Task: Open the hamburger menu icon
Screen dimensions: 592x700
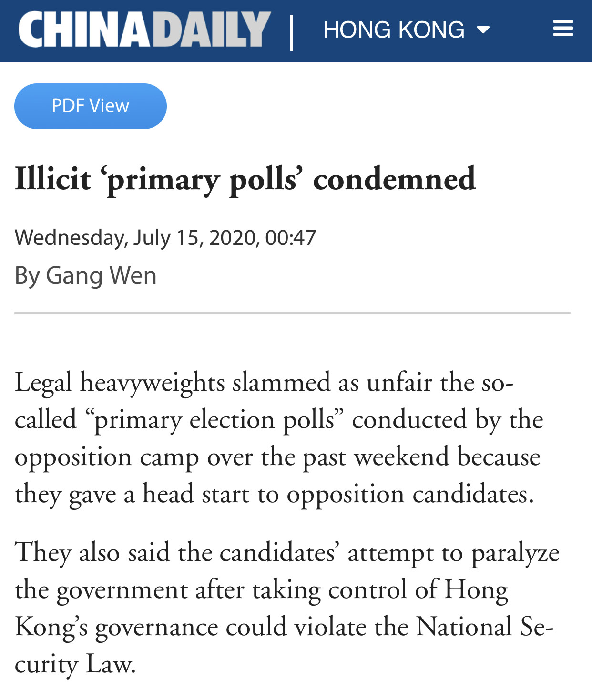Action: [x=562, y=29]
